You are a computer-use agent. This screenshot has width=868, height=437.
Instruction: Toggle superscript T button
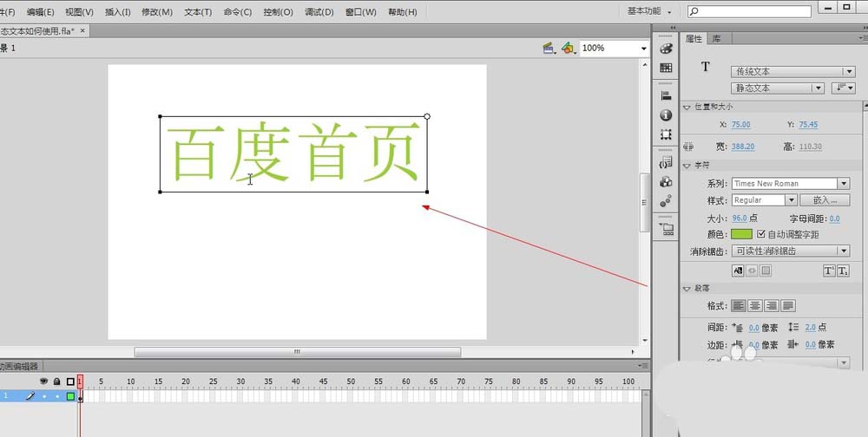829,271
